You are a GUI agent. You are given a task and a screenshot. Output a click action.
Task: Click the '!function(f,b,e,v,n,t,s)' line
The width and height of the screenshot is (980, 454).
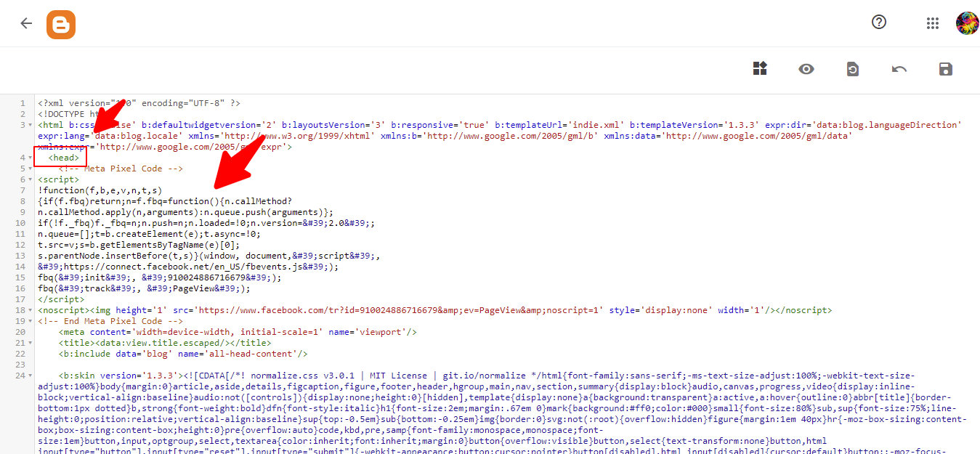100,190
